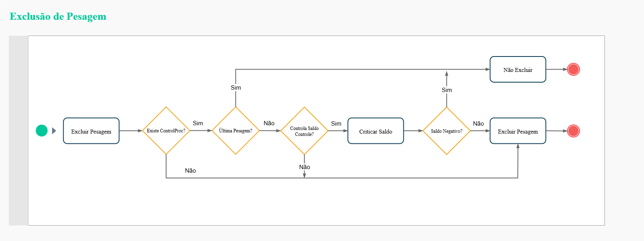Select the Saldo Negativo? decision diamond
644x241 pixels.
[x=446, y=131]
